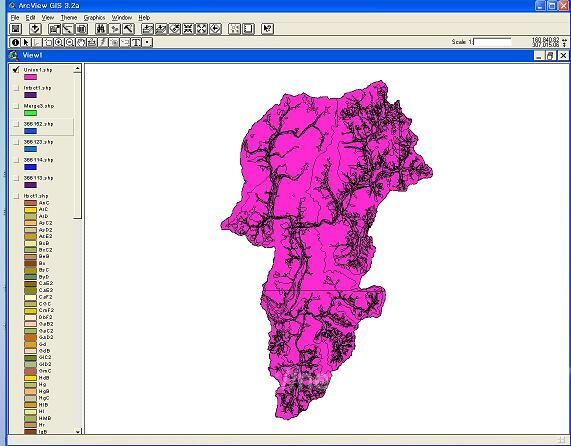571x446 pixels.
Task: Open the File menu
Action: click(x=15, y=17)
